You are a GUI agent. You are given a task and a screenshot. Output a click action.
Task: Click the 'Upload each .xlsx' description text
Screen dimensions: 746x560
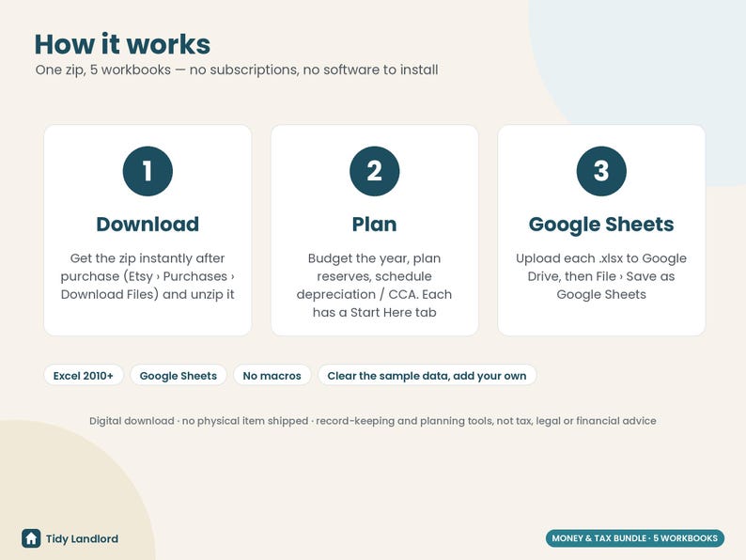601,276
